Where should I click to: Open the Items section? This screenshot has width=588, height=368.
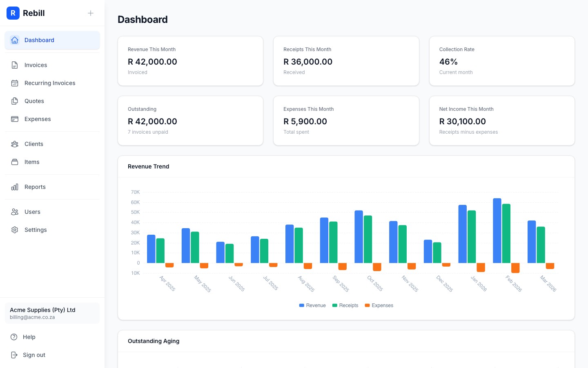coord(32,162)
